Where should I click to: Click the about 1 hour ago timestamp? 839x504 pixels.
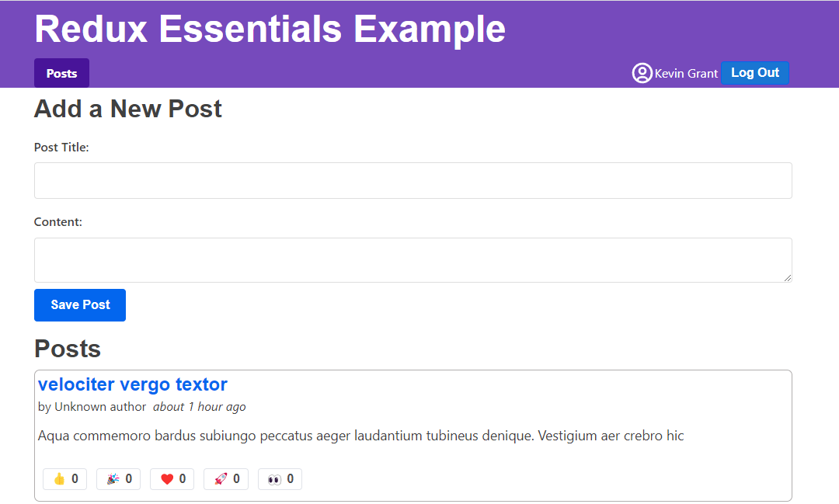200,406
